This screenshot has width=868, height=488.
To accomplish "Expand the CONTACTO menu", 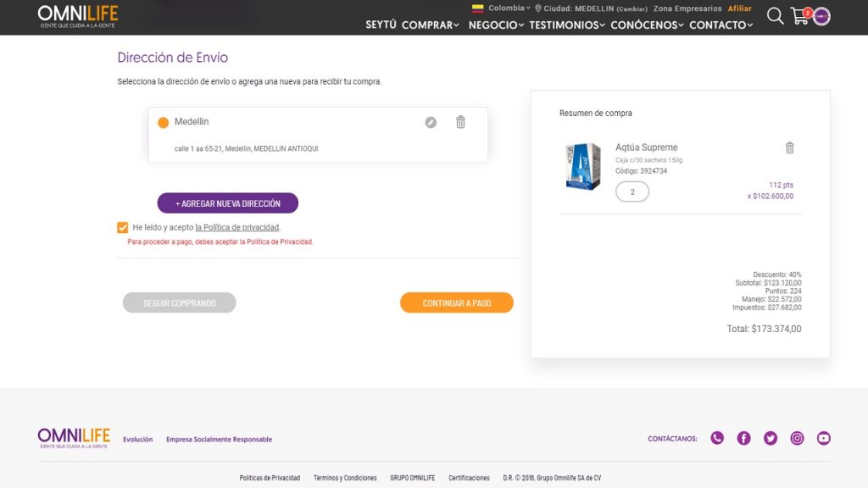I will [721, 25].
